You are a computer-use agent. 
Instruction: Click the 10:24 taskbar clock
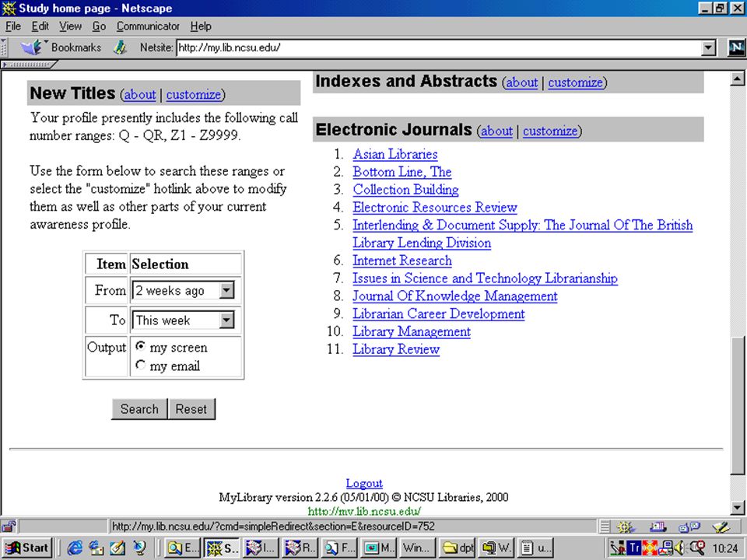[725, 548]
